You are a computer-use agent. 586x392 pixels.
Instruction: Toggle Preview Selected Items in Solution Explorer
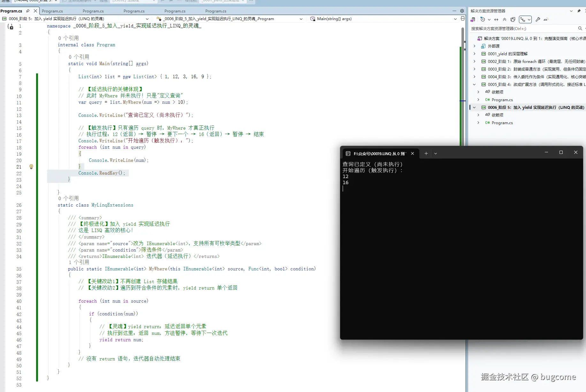pos(546,19)
